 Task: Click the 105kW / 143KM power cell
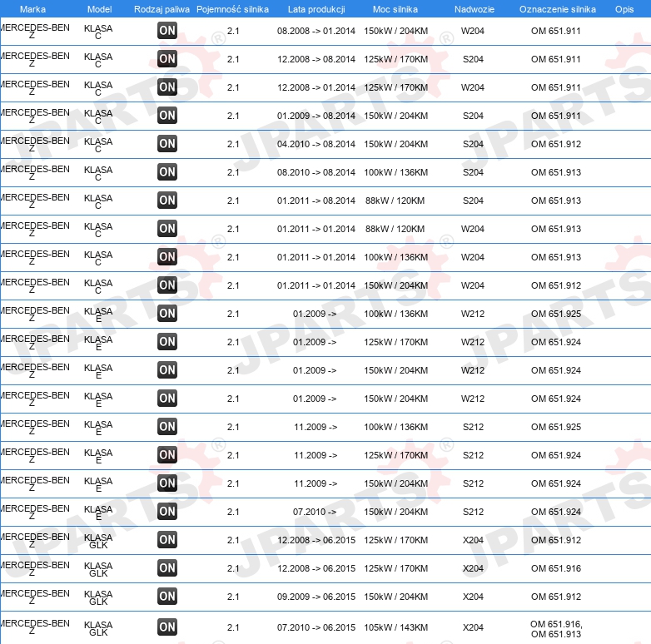tap(395, 627)
